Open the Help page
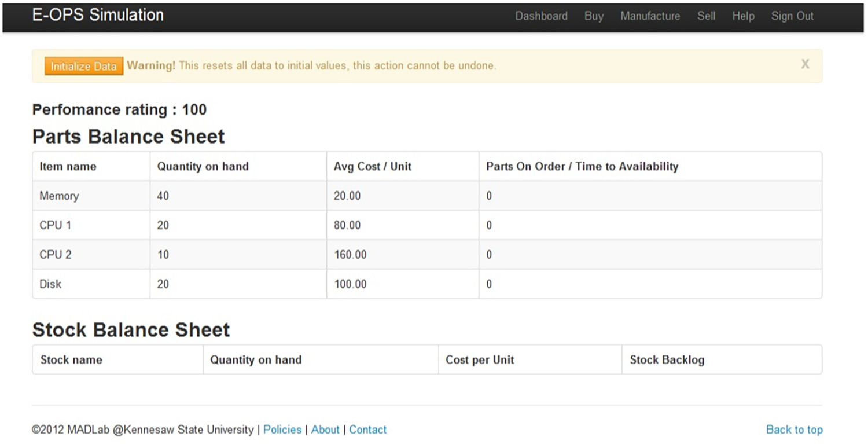The width and height of the screenshot is (868, 444). pyautogui.click(x=743, y=16)
